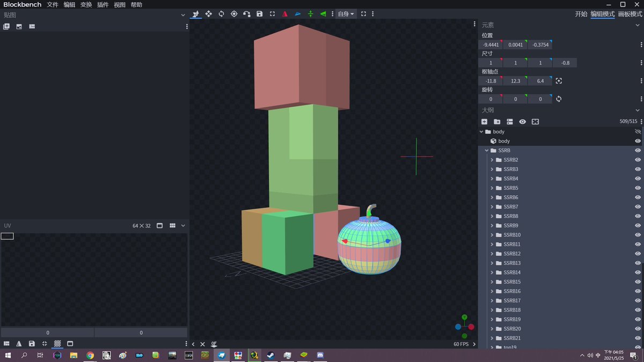Click the green center alignment icon

point(310,14)
